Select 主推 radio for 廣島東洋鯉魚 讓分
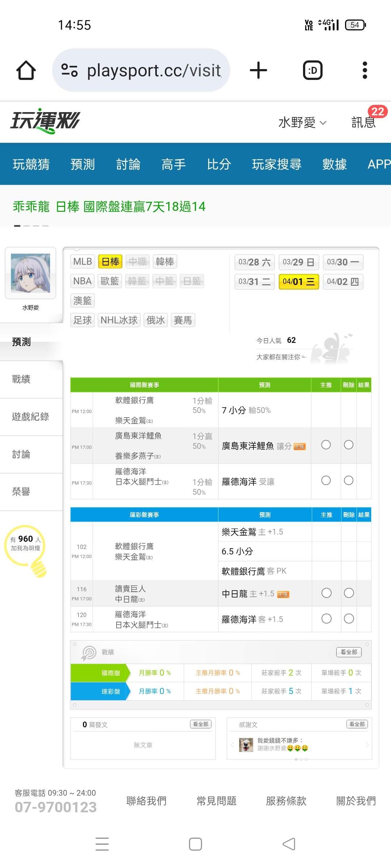The height and width of the screenshot is (868, 391). click(x=326, y=445)
